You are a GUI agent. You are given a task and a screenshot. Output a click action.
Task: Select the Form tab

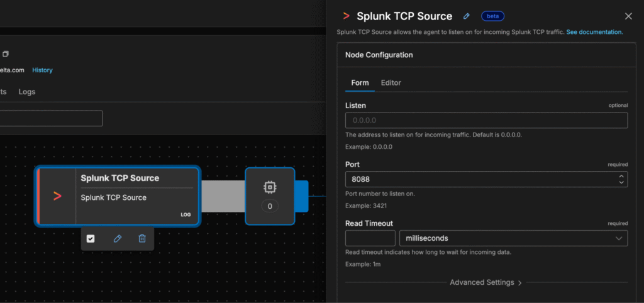coord(360,83)
